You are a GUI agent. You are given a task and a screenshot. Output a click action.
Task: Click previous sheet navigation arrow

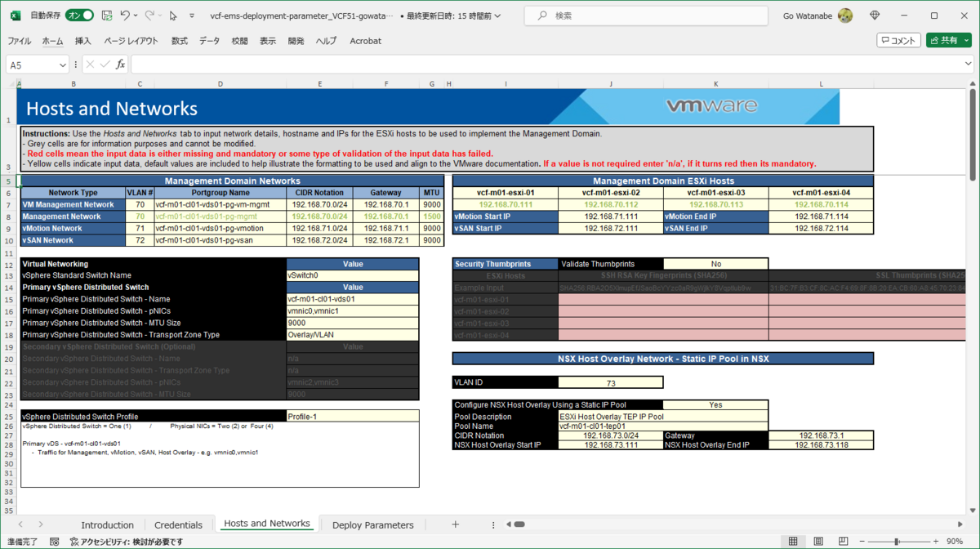[20, 524]
